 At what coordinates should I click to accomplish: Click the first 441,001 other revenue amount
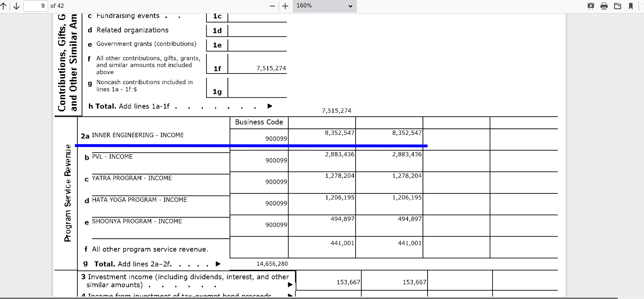pos(342,243)
